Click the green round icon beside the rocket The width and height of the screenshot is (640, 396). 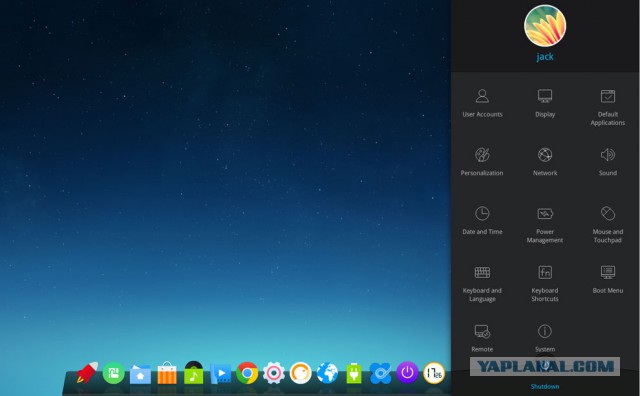pos(113,373)
